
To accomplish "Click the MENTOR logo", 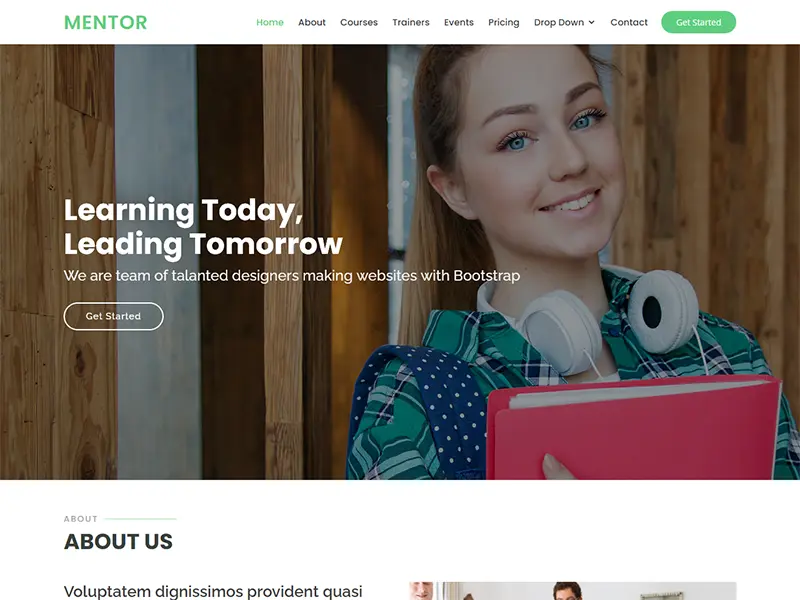I will click(x=106, y=22).
